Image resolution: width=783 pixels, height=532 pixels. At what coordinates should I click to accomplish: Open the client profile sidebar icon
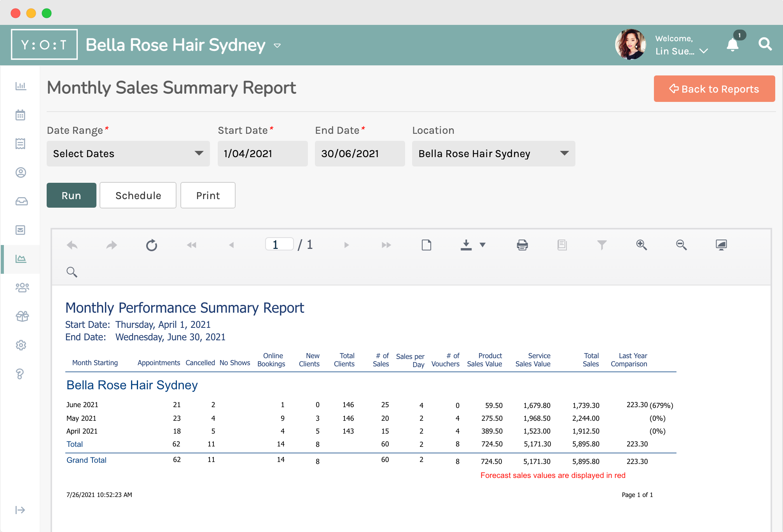pyautogui.click(x=21, y=173)
